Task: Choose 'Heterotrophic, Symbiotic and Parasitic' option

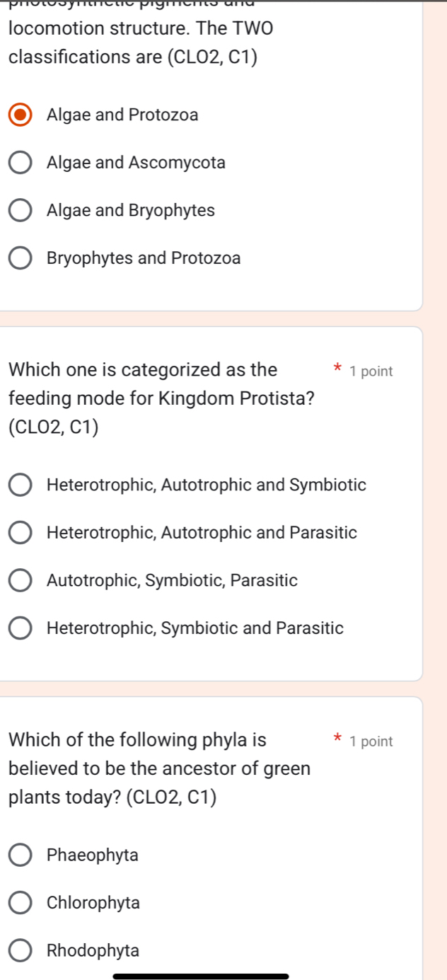Action: pyautogui.click(x=21, y=628)
